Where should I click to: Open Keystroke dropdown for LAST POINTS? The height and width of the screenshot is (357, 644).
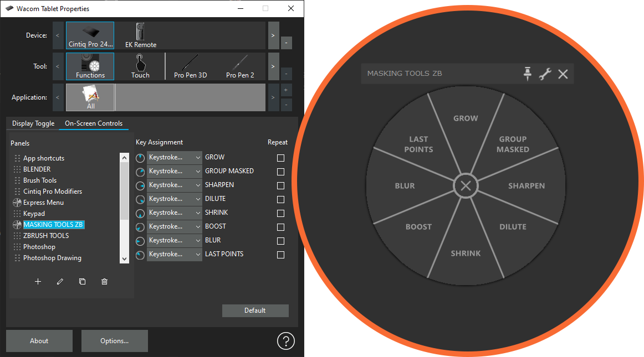pyautogui.click(x=175, y=255)
